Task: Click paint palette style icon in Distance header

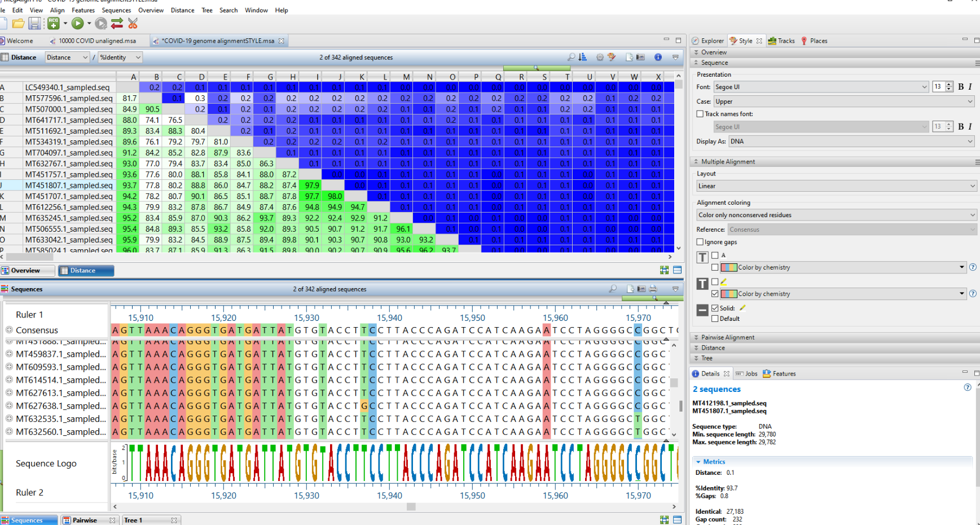Action: 612,57
